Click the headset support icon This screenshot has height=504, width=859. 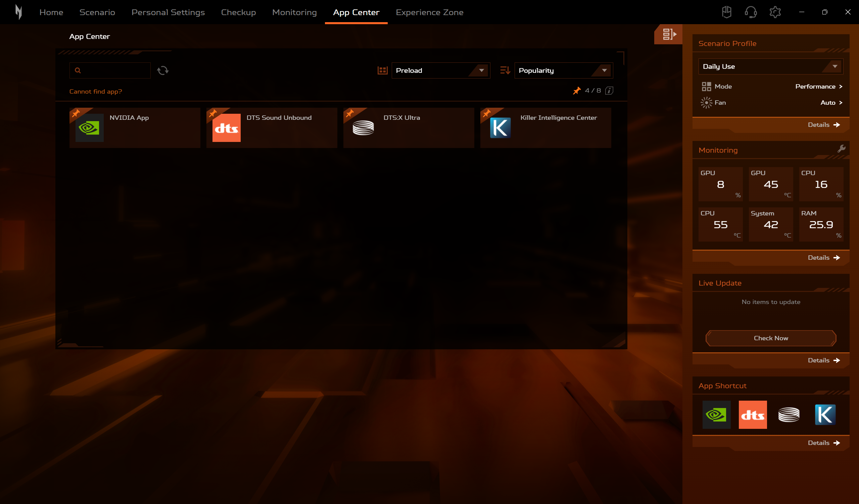(x=750, y=12)
